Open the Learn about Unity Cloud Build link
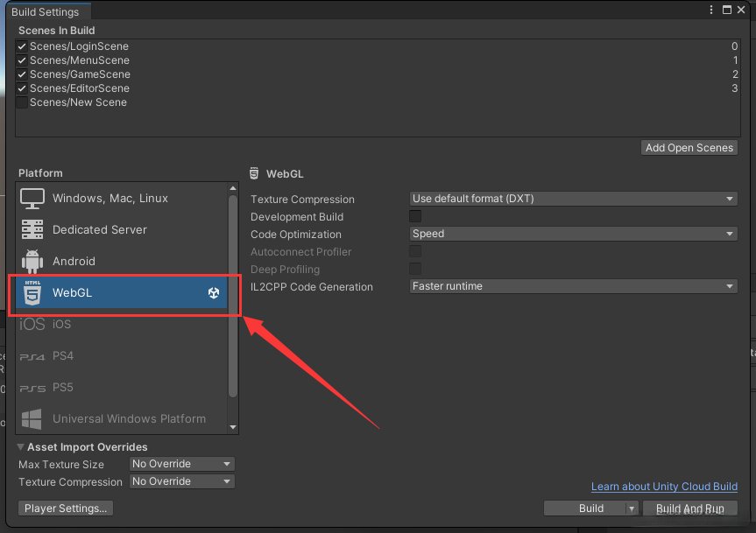 [x=664, y=487]
